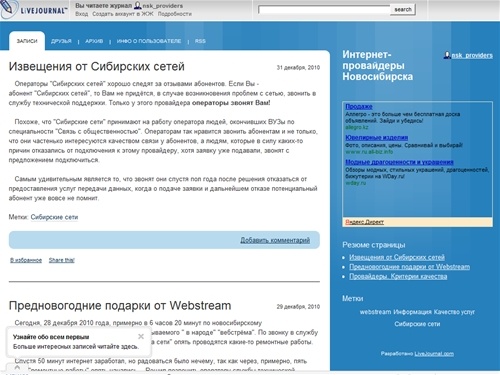Click the allegro.kz ad URL
The width and height of the screenshot is (500, 375).
tap(357, 127)
